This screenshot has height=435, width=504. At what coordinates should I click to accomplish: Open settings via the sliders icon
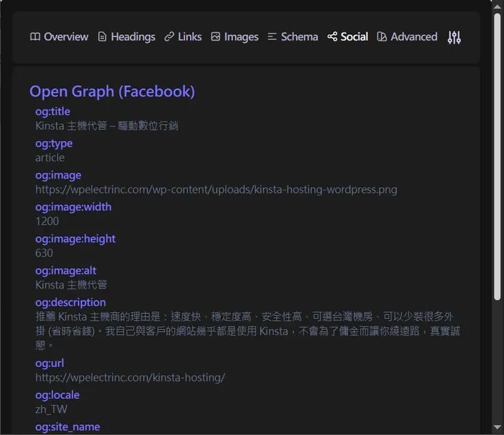[x=454, y=37]
